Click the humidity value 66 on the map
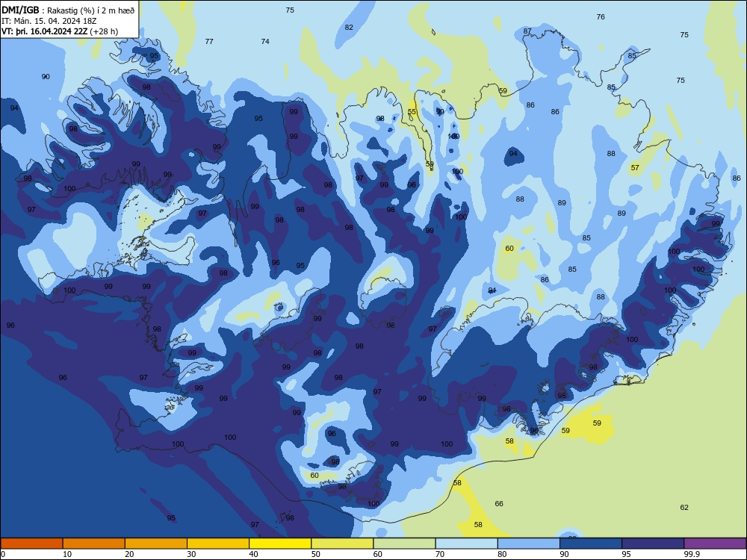Image resolution: width=747 pixels, height=560 pixels. point(499,504)
